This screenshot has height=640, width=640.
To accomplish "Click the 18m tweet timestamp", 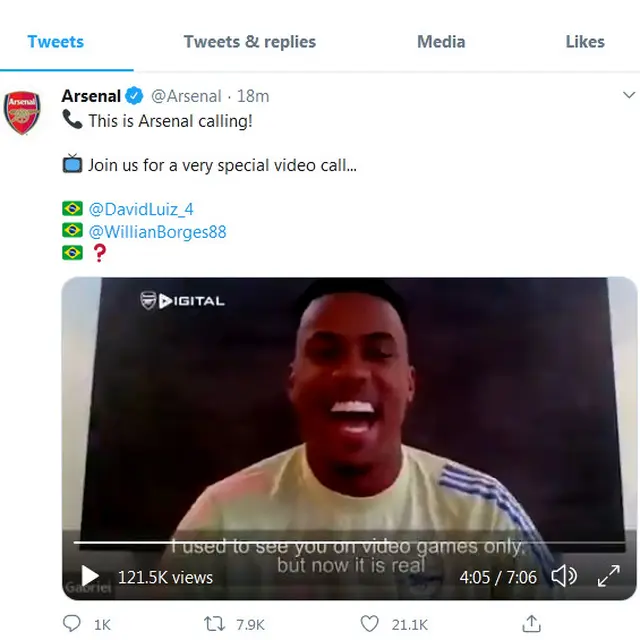I will [253, 96].
